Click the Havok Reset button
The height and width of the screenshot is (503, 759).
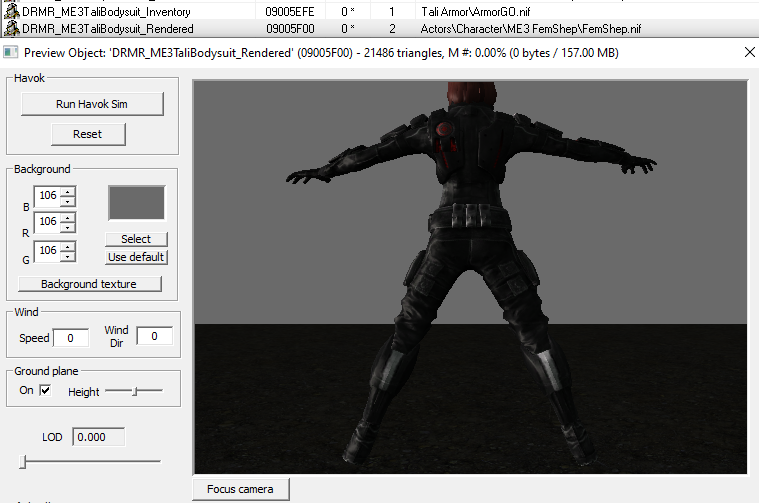(x=88, y=134)
